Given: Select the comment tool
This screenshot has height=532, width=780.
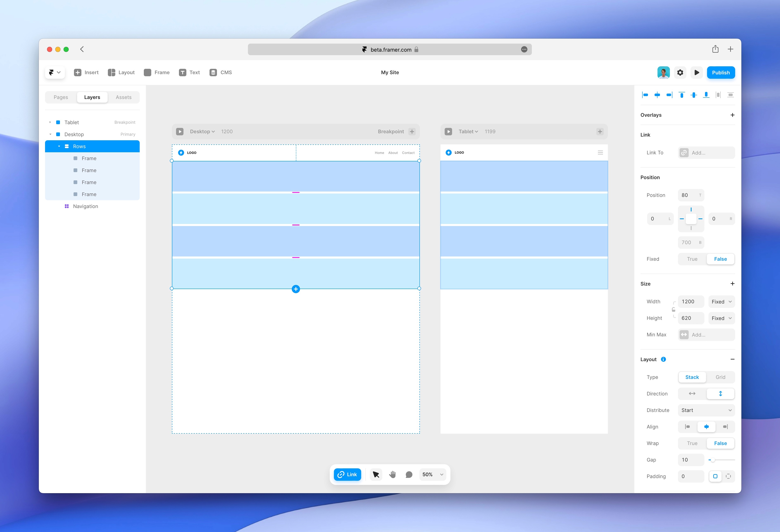Looking at the screenshot, I should pyautogui.click(x=409, y=474).
